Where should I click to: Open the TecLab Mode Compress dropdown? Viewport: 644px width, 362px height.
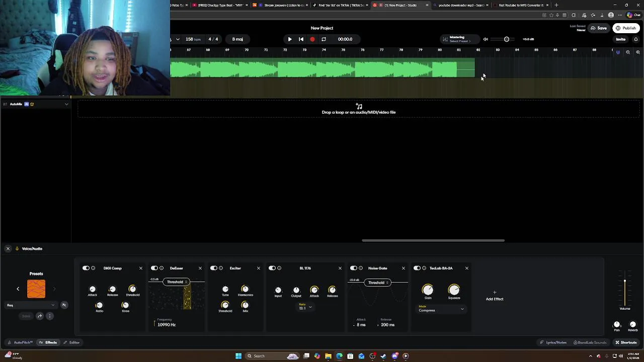click(x=441, y=309)
